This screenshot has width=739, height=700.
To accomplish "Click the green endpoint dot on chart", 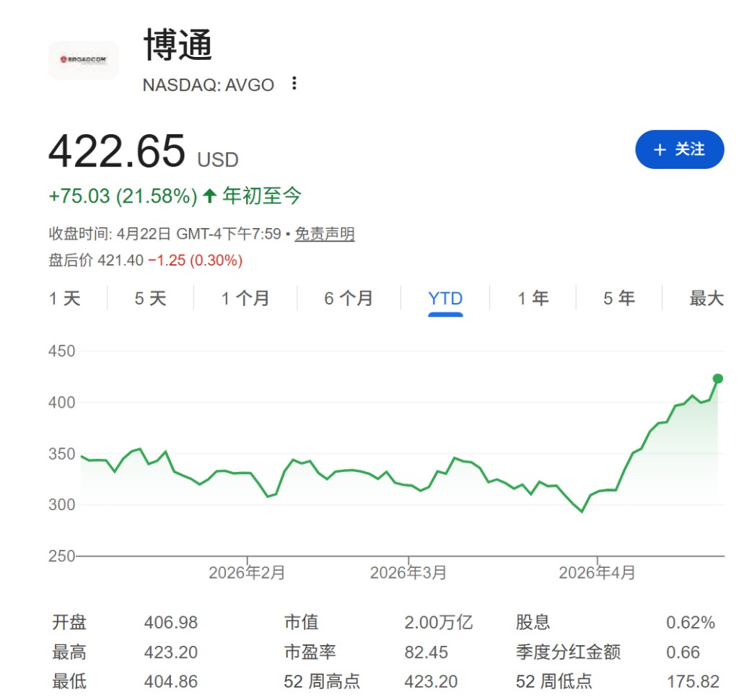I will pyautogui.click(x=717, y=379).
